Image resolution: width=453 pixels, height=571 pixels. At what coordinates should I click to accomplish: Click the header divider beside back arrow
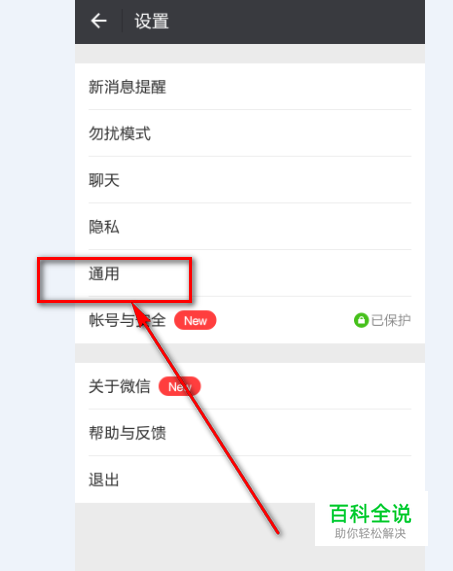coord(122,21)
